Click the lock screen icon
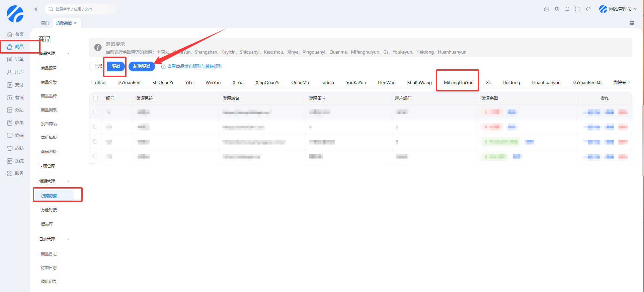The image size is (644, 292). pos(546,9)
